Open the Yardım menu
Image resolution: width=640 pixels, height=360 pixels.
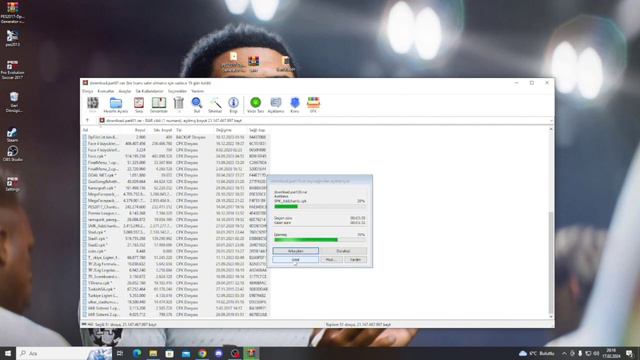point(198,91)
